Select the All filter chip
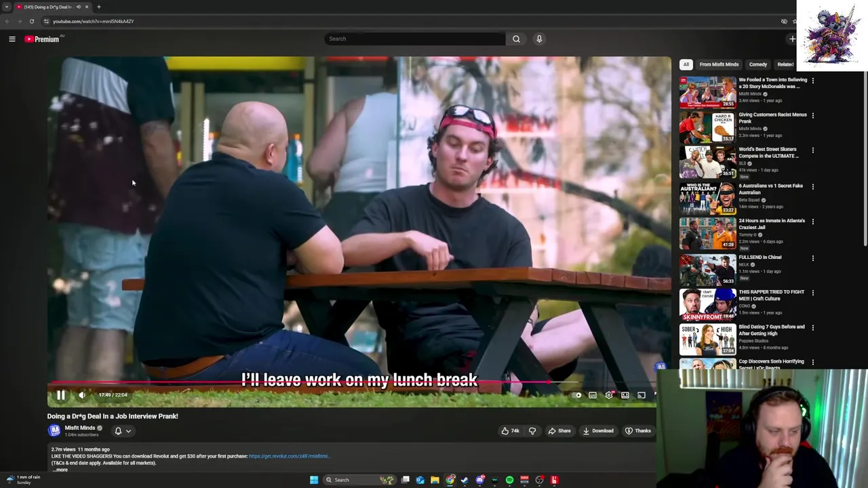 (x=686, y=64)
